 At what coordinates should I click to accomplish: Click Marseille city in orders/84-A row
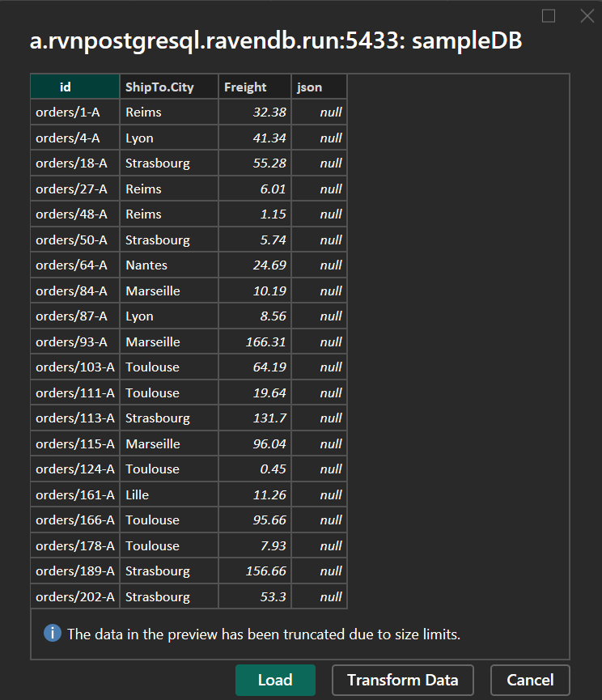click(169, 291)
